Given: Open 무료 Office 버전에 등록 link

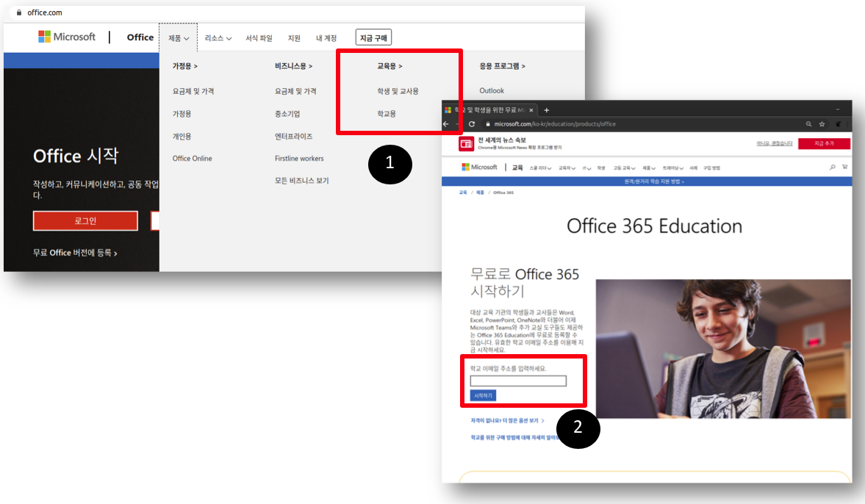Looking at the screenshot, I should point(75,253).
